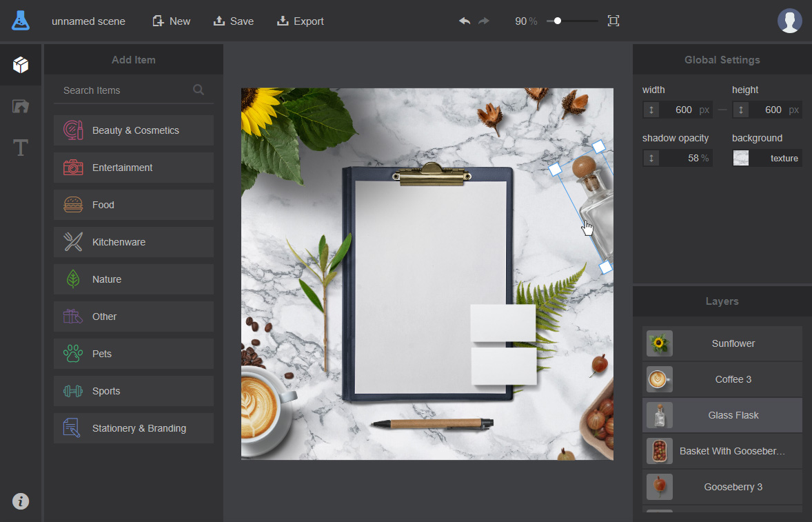Click the width stepper arrows
Screen dimensions: 812x522
pyautogui.click(x=651, y=110)
